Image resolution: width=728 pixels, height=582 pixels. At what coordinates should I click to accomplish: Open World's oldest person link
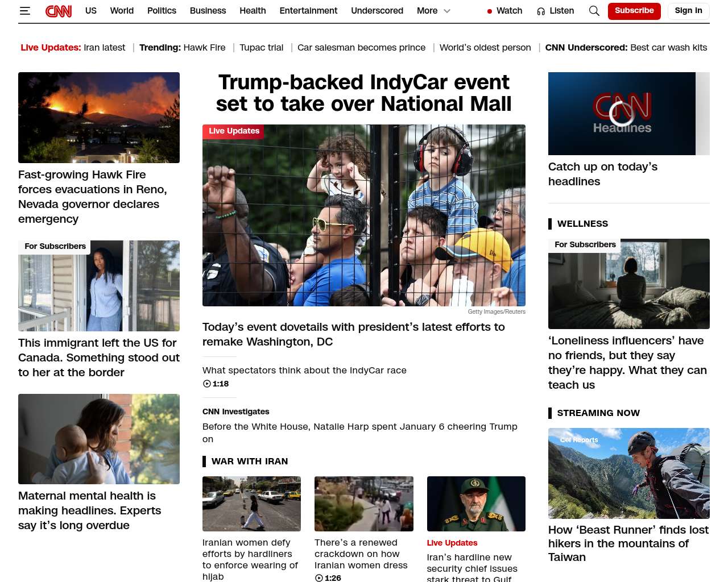point(485,48)
